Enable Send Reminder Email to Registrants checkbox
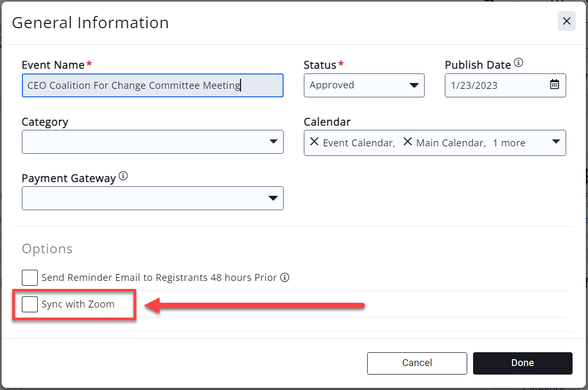 pos(30,277)
